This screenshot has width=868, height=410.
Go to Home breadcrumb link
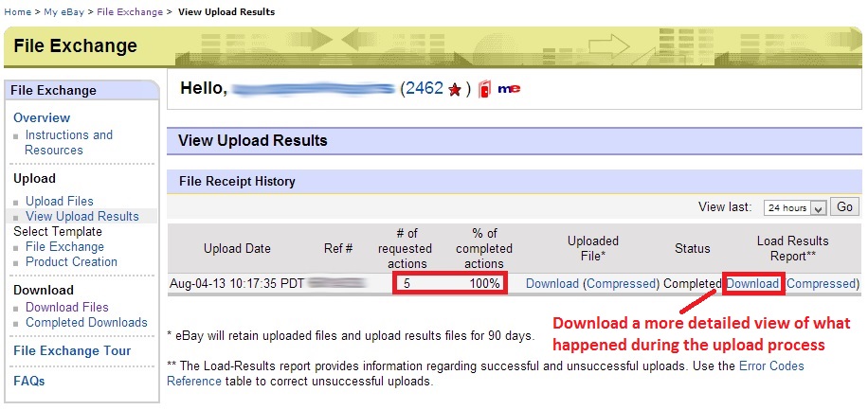[x=18, y=11]
